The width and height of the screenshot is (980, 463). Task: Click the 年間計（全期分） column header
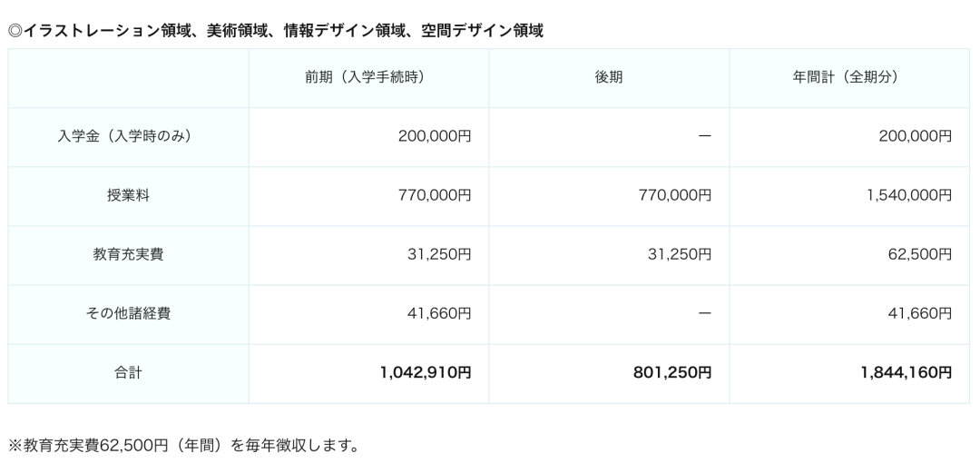click(x=849, y=77)
